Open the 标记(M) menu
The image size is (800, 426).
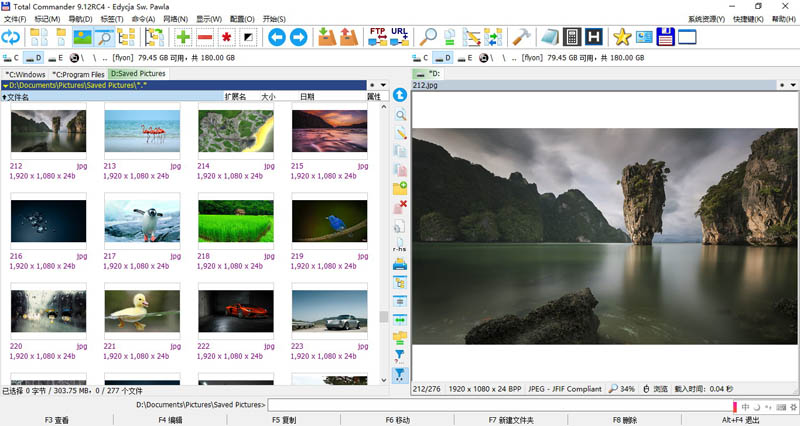pyautogui.click(x=47, y=19)
